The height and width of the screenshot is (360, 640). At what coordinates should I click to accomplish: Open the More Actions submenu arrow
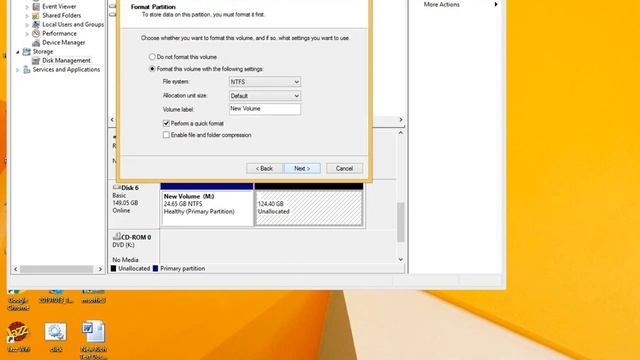click(x=496, y=4)
